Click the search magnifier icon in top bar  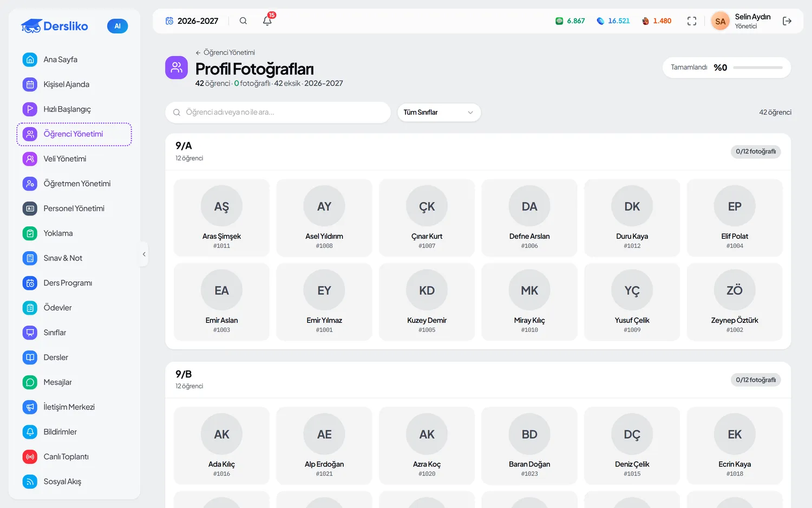pos(243,21)
